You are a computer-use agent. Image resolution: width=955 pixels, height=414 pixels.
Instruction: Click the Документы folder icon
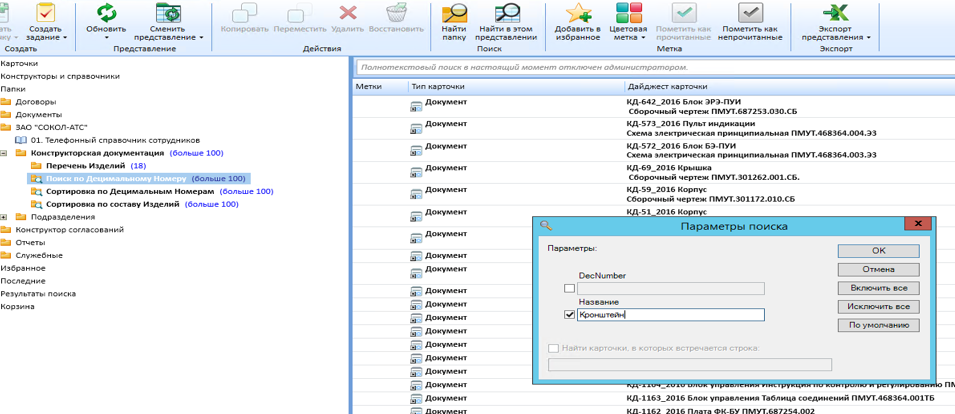(x=6, y=114)
